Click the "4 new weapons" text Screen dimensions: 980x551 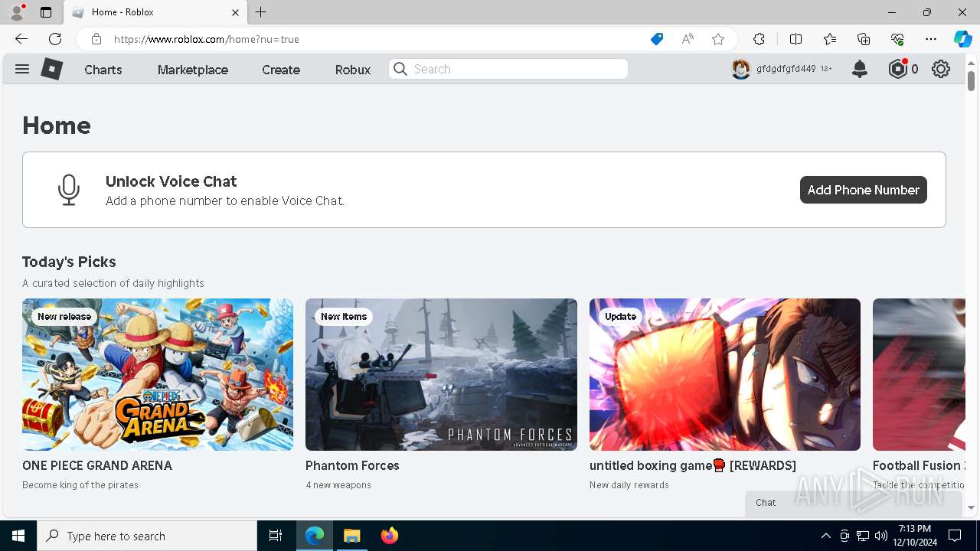click(338, 485)
